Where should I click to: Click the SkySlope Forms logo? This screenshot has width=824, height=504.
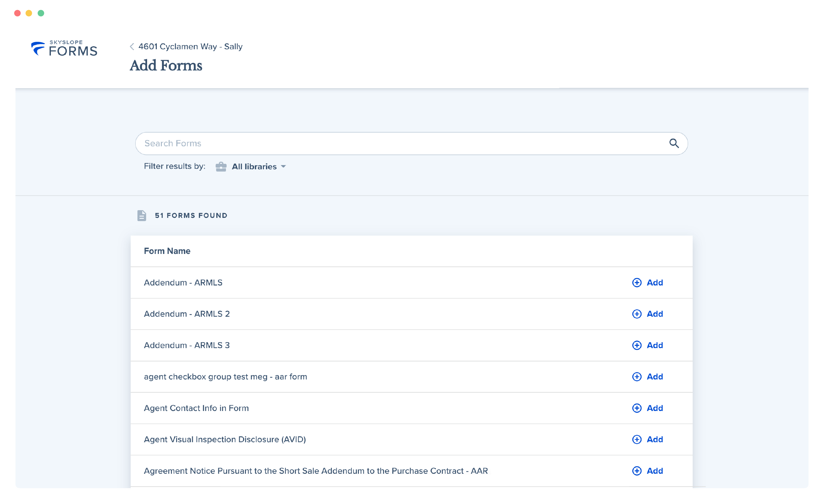pyautogui.click(x=64, y=49)
